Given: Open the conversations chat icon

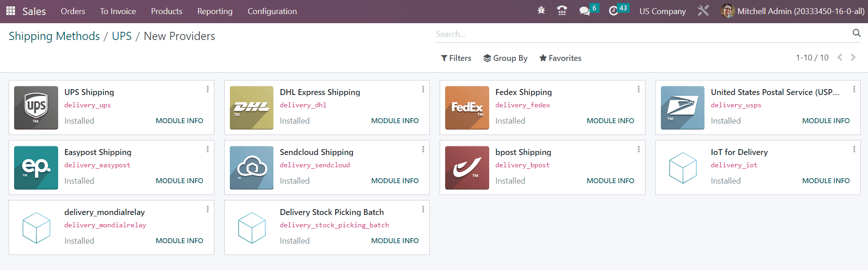Looking at the screenshot, I should pyautogui.click(x=585, y=11).
